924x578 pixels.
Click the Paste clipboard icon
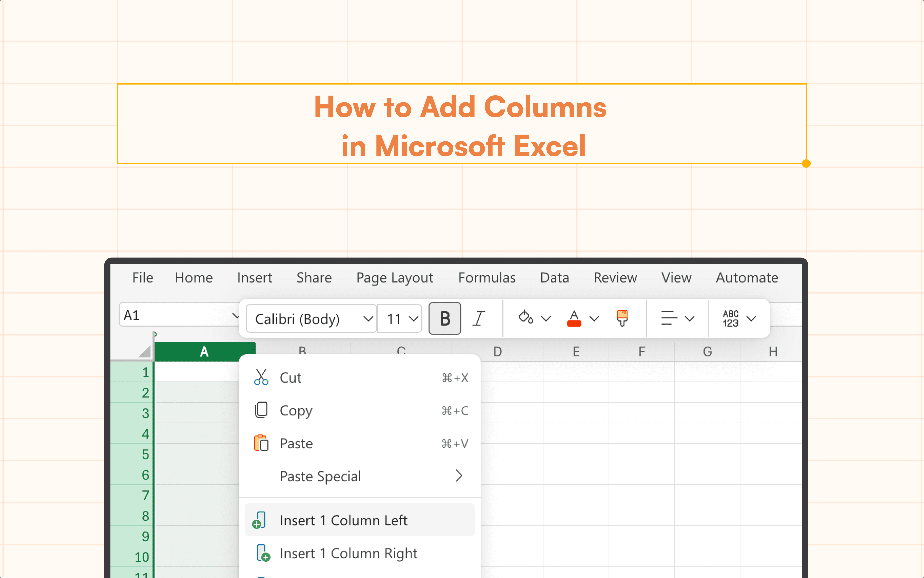click(261, 443)
